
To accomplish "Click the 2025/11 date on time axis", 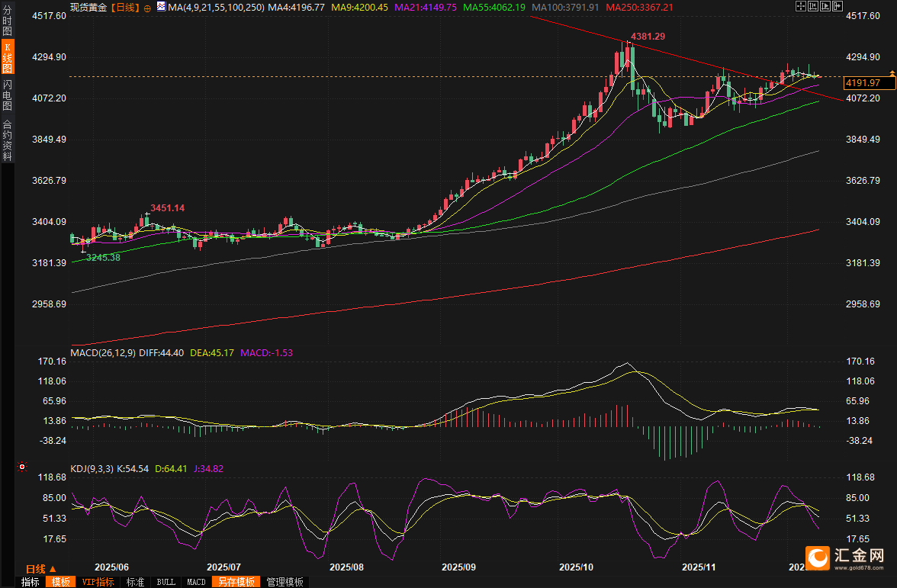I will click(699, 567).
